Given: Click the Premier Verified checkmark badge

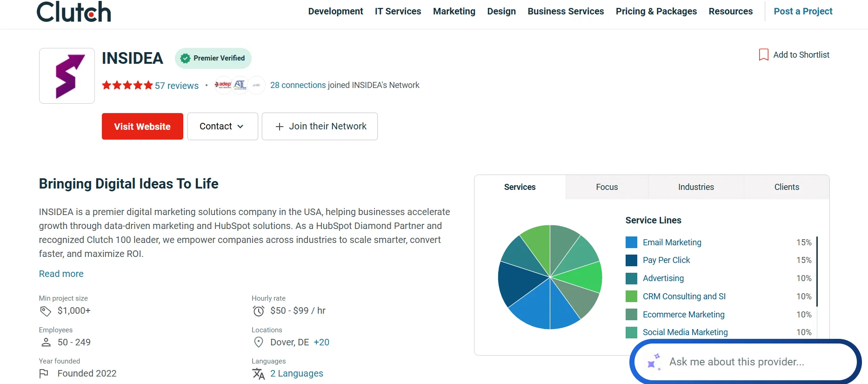Looking at the screenshot, I should [185, 58].
